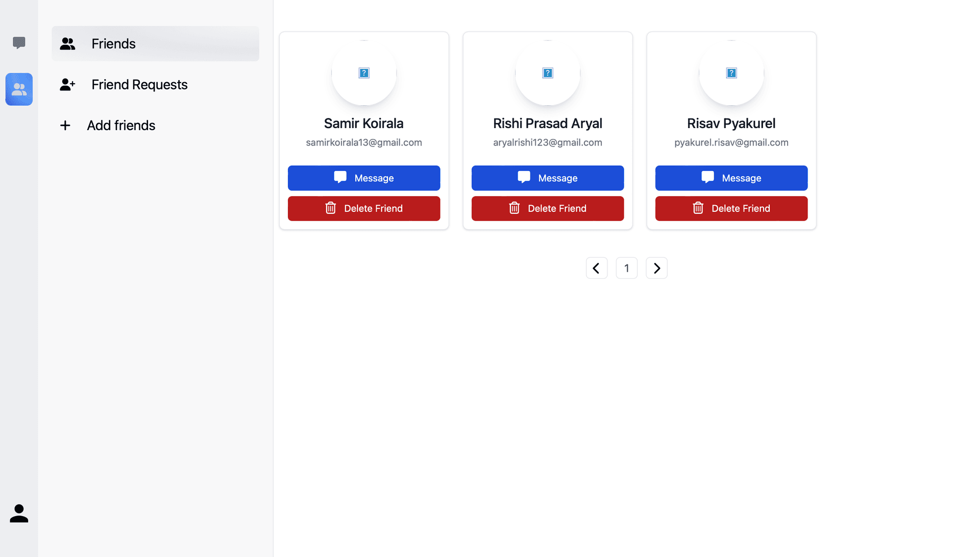Viewport: 980px width, 557px height.
Task: Delete friend Samir Koirala
Action: (x=364, y=208)
